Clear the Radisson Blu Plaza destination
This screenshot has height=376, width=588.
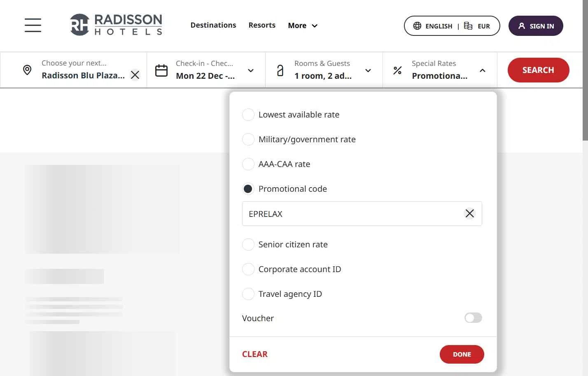click(135, 75)
